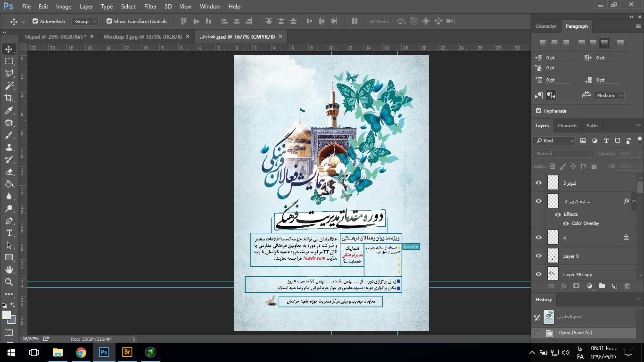Screen dimensions: 644x362
Task: Open the Medium composer dropdown
Action: (x=609, y=96)
